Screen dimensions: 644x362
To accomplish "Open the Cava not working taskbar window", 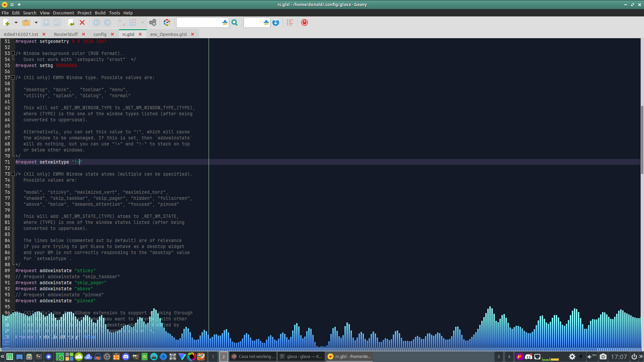I will pos(253,356).
